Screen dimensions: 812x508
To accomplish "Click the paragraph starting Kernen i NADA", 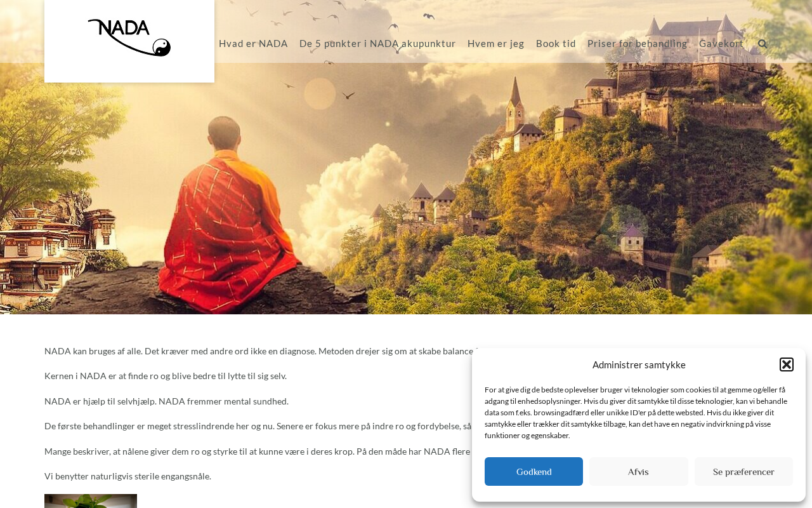I will (166, 376).
